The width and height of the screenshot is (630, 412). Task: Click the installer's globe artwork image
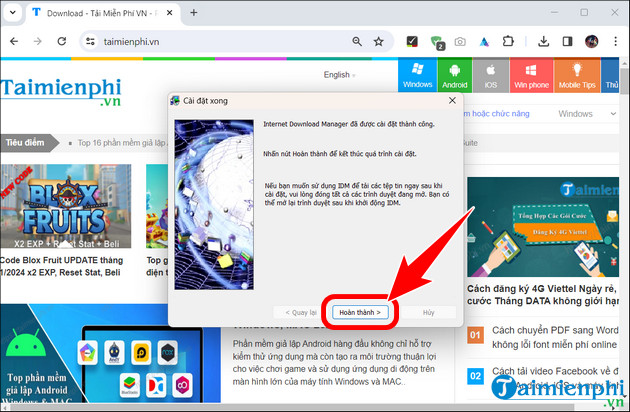tap(214, 204)
